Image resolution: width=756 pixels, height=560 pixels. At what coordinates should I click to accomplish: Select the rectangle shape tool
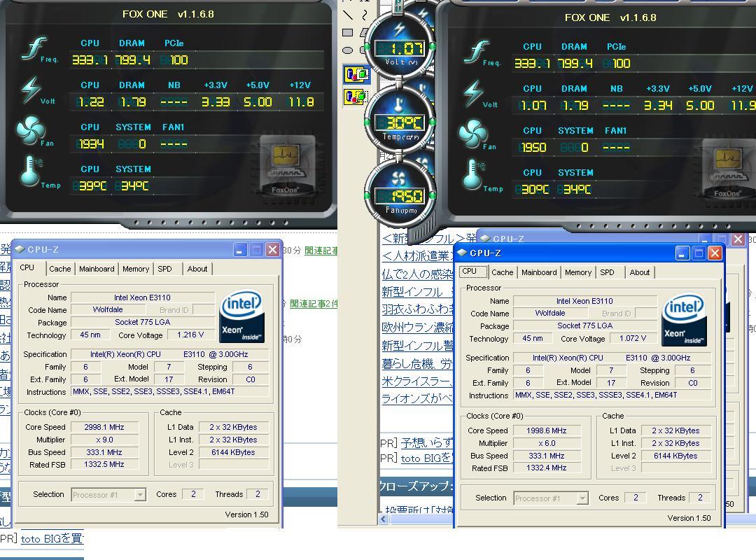[x=348, y=32]
